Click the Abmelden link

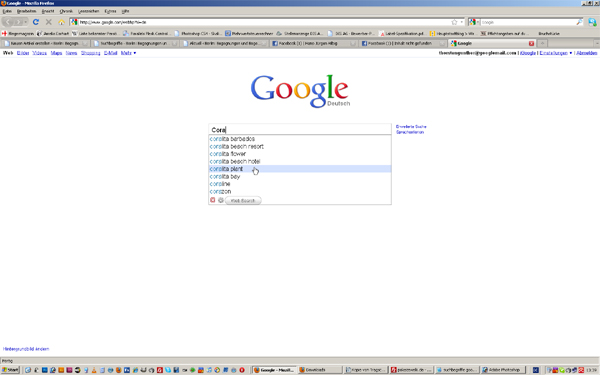tap(587, 53)
